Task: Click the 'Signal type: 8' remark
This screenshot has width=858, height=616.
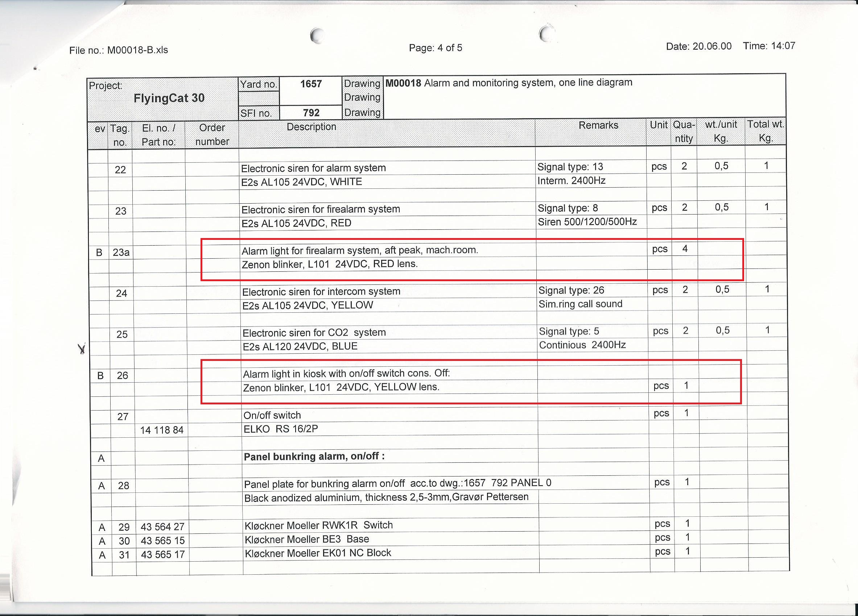Action: click(568, 208)
